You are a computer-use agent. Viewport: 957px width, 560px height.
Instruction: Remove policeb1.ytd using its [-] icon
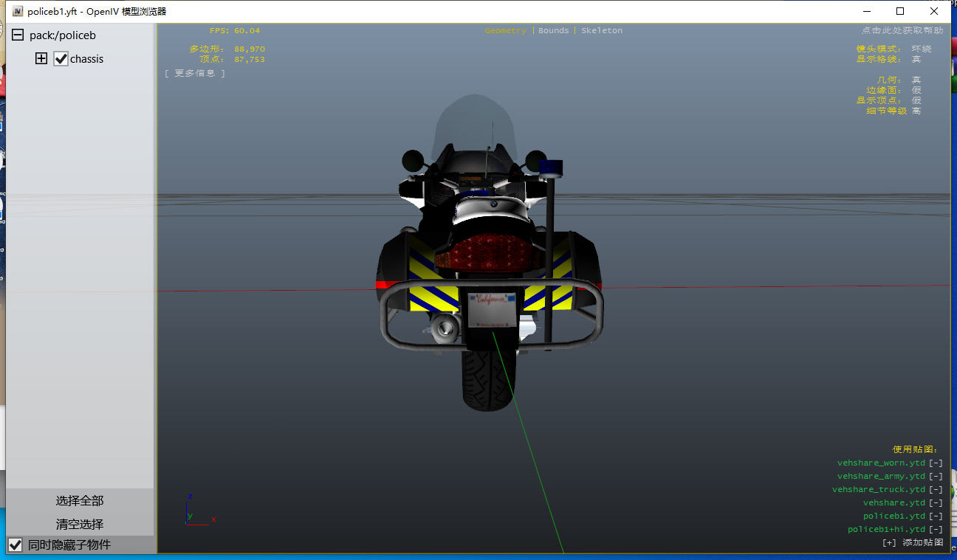(936, 516)
